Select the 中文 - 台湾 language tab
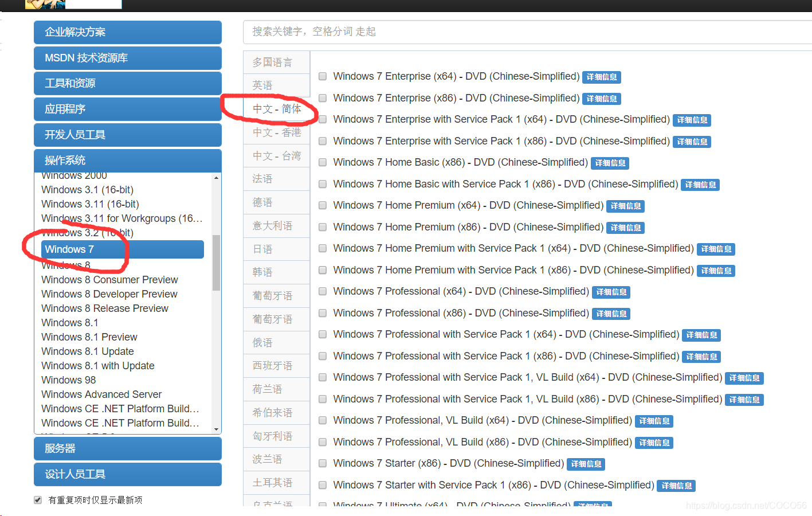This screenshot has height=516, width=812. tap(277, 156)
